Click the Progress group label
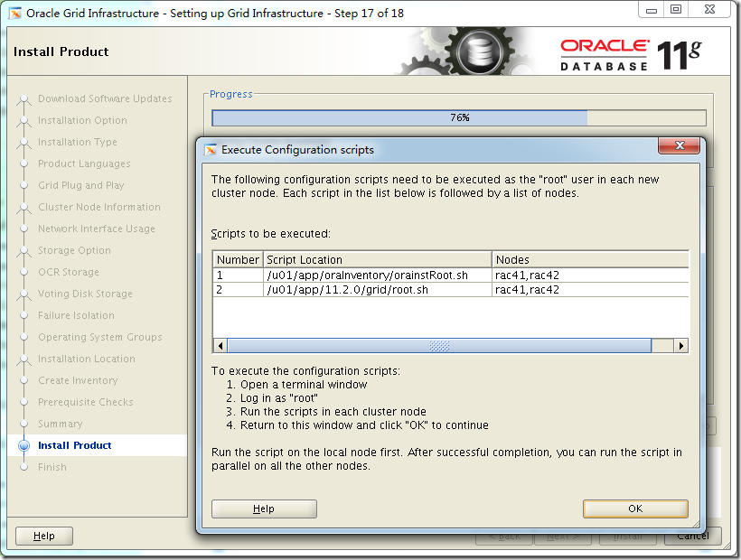The height and width of the screenshot is (560, 741). click(231, 94)
